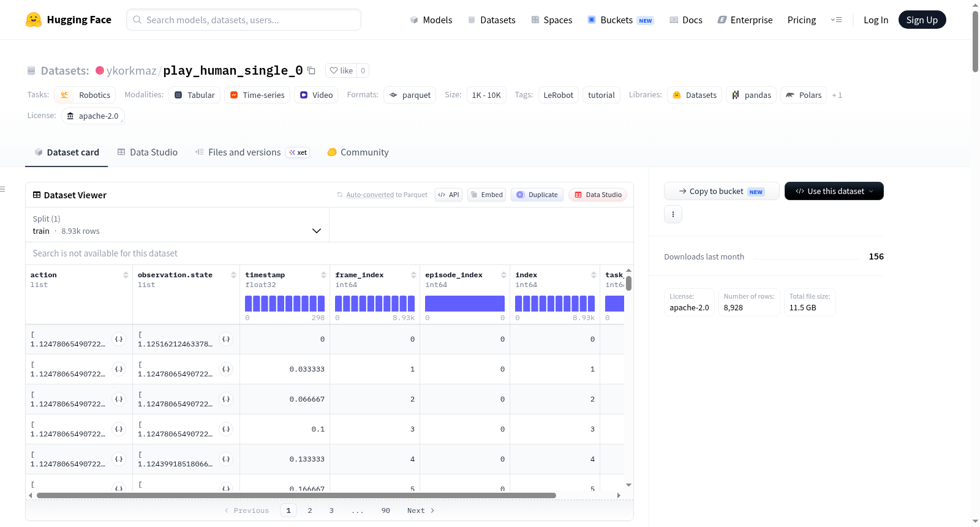Sort by the episode_index column arrows

pos(503,275)
